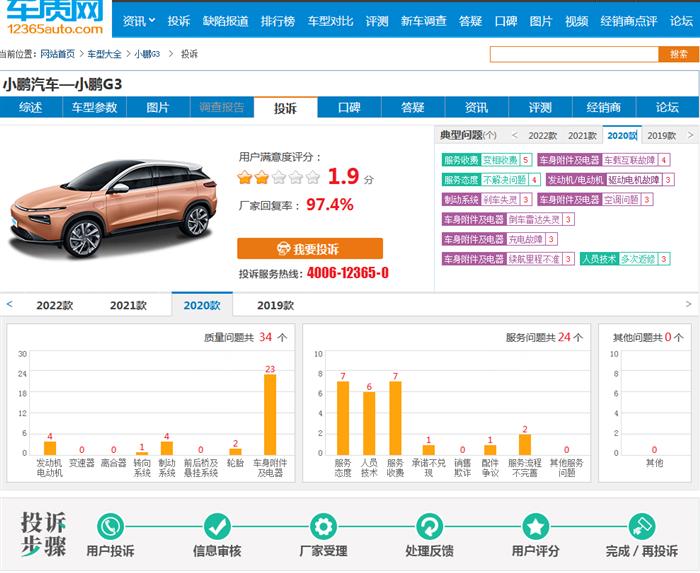The image size is (700, 573).
Task: Switch to the 图片 model tab
Action: (x=158, y=108)
